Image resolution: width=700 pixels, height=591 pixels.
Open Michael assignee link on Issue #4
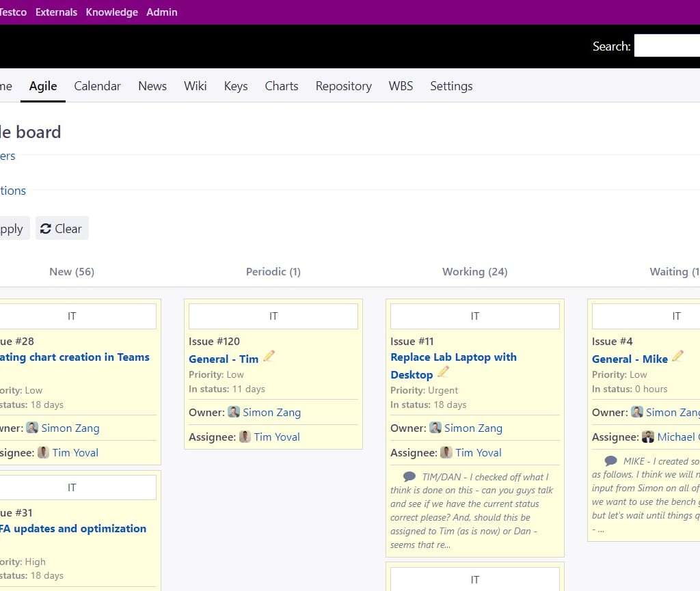678,437
